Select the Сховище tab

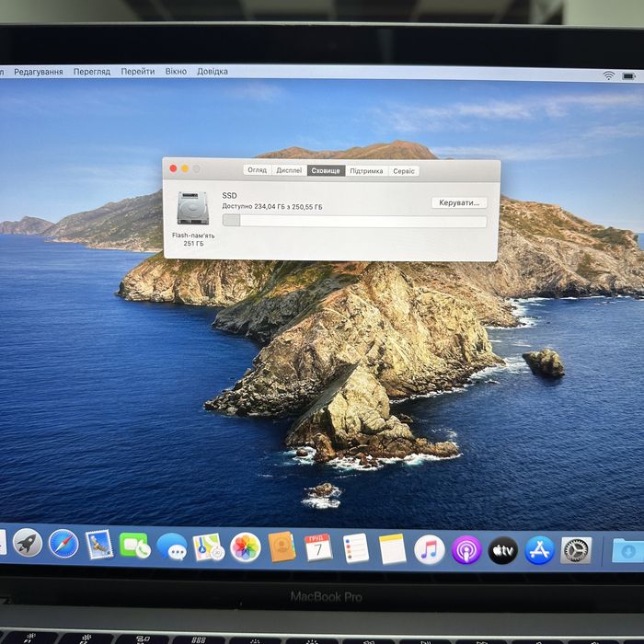[x=326, y=171]
